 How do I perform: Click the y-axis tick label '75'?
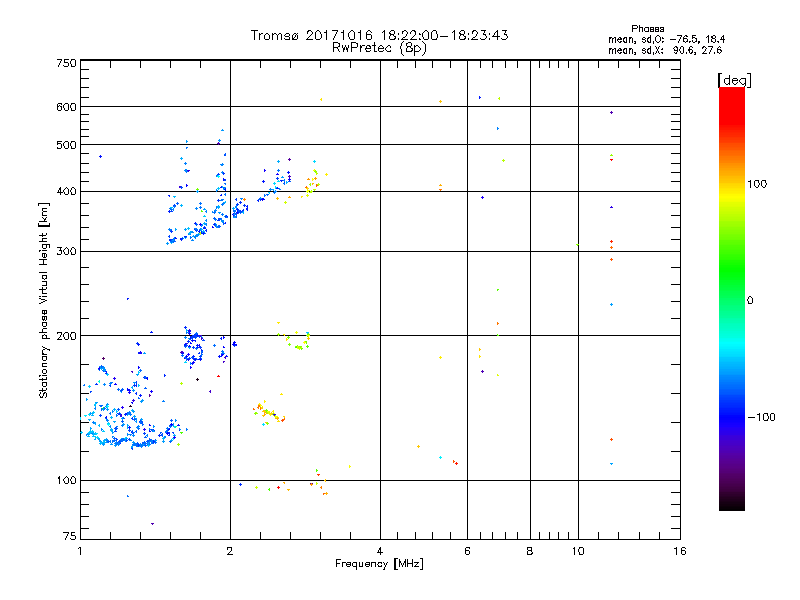point(70,536)
